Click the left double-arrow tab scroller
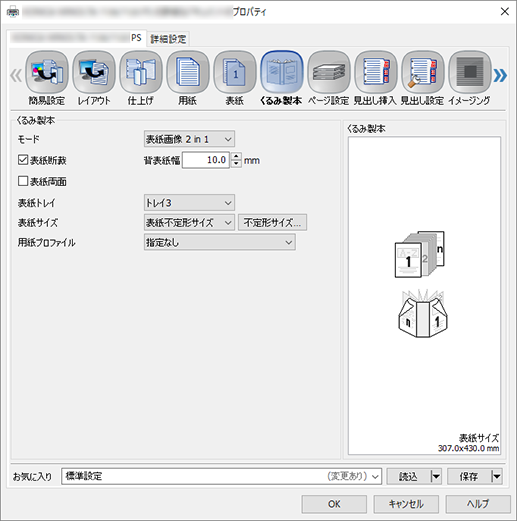This screenshot has height=521, width=517. pos(16,76)
